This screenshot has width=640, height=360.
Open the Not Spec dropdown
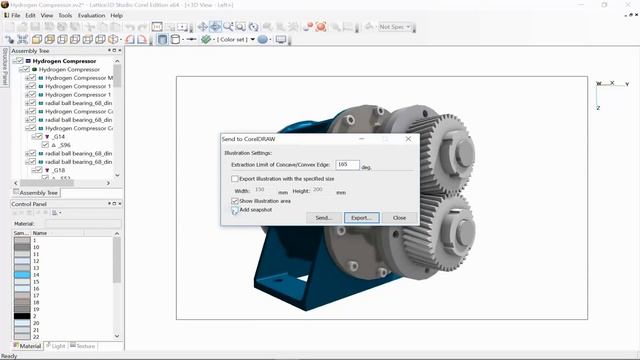(395, 27)
